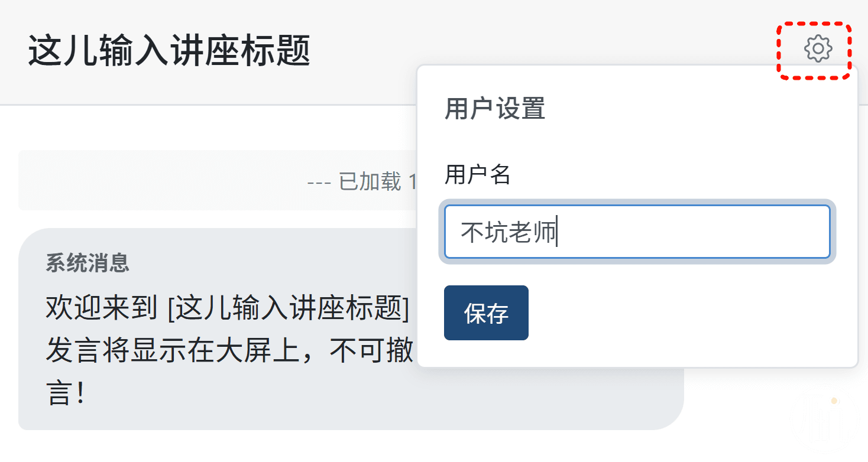Screen dimensions: 868x462
Task: Click the blank area right of 保存 button
Action: click(680, 313)
